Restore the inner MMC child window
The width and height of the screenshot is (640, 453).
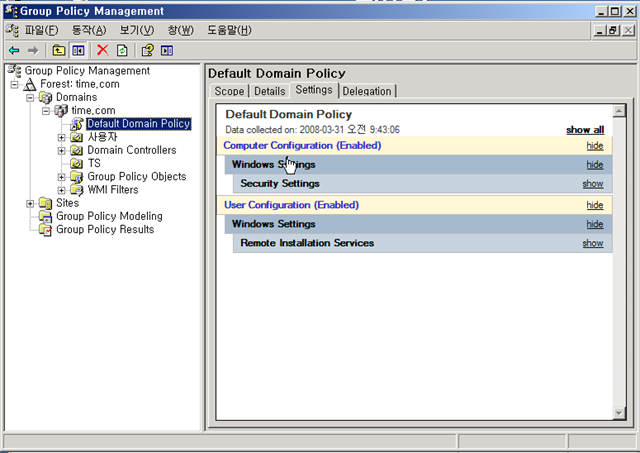[613, 30]
